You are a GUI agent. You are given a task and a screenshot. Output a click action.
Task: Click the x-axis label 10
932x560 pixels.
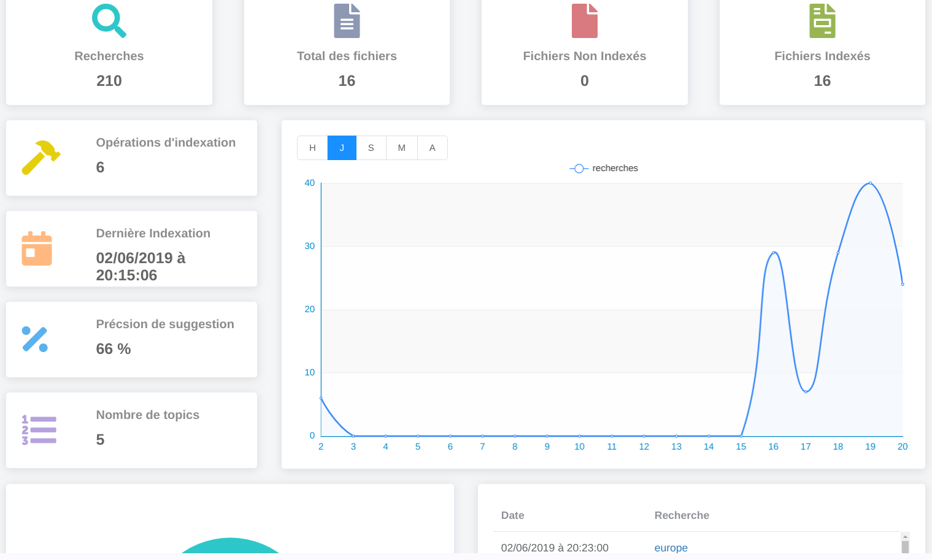coord(579,447)
